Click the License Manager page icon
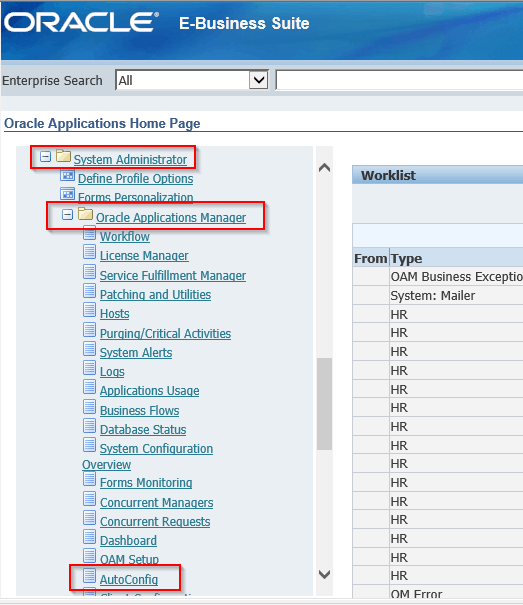The width and height of the screenshot is (523, 605). [x=90, y=252]
